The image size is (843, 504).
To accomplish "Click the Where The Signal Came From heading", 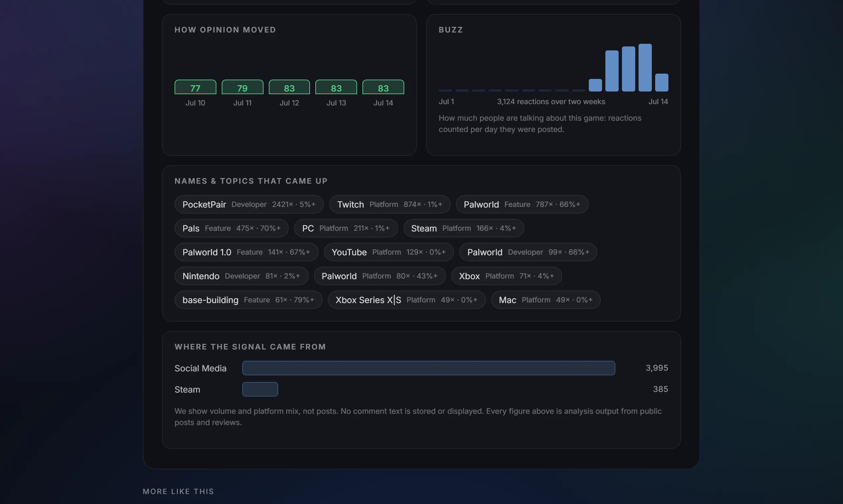I will (250, 346).
